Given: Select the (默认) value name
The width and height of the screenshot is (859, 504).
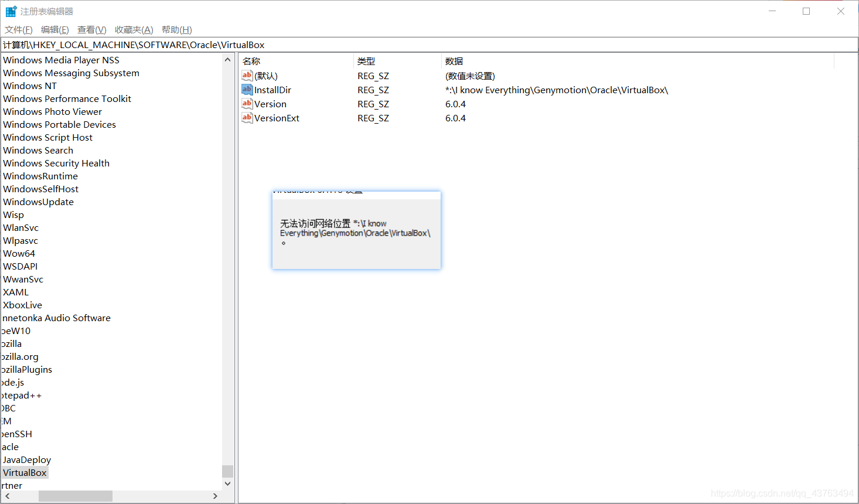Looking at the screenshot, I should click(x=266, y=76).
